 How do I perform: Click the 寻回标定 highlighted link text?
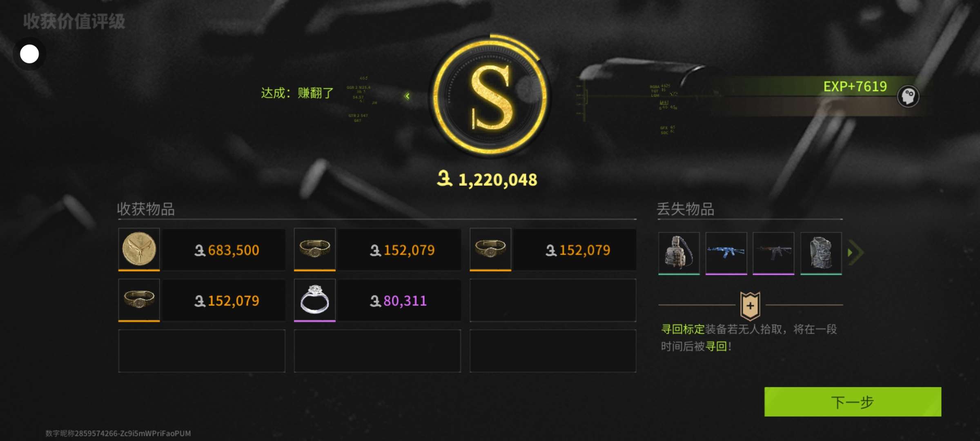click(x=683, y=329)
